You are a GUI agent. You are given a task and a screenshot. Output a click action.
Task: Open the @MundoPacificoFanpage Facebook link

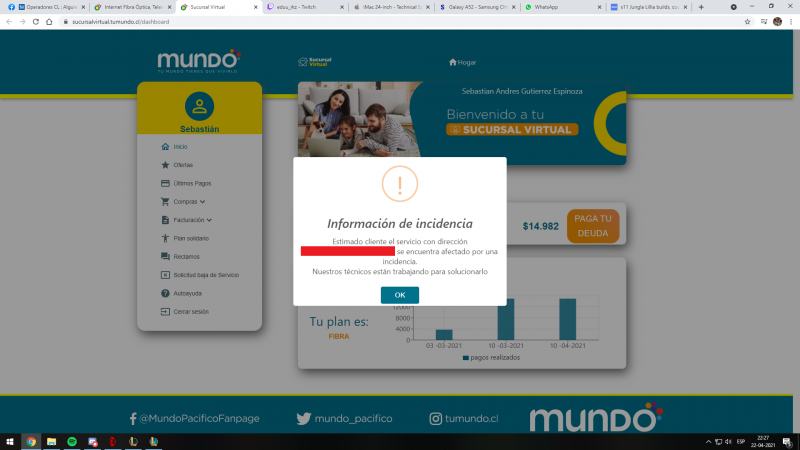tap(194, 418)
